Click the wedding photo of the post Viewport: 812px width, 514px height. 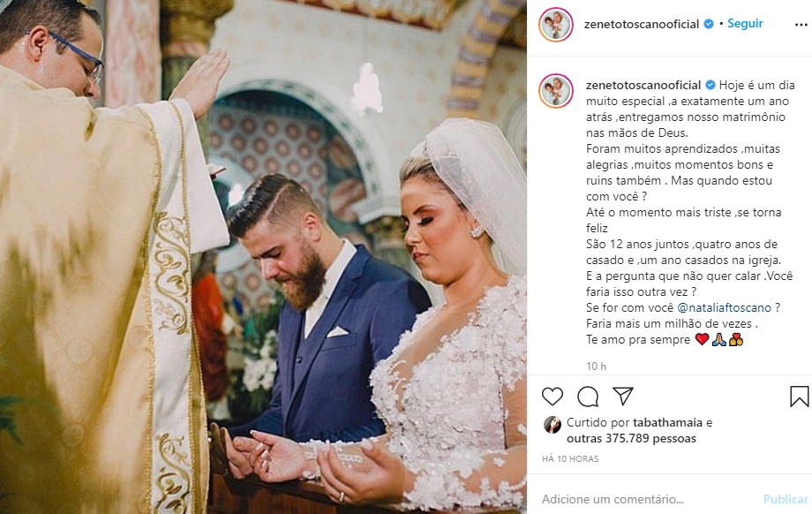(x=264, y=257)
